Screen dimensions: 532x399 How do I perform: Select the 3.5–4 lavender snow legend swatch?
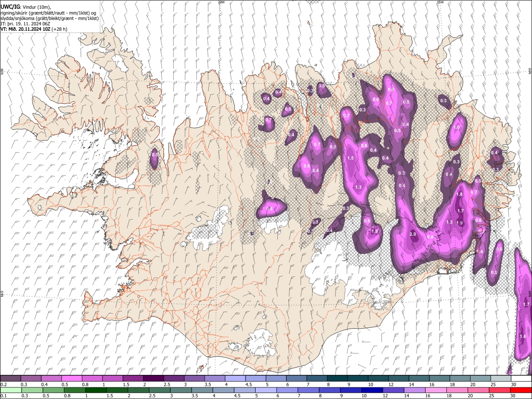[x=214, y=378]
